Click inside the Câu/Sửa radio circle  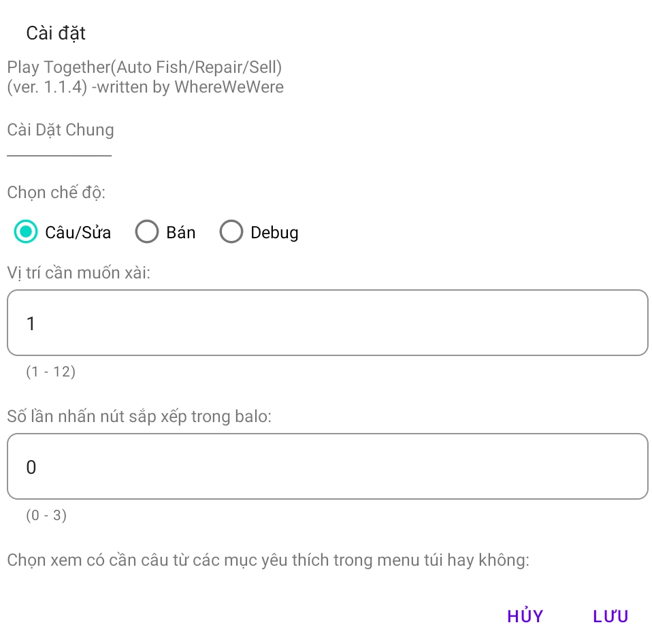pyautogui.click(x=25, y=231)
